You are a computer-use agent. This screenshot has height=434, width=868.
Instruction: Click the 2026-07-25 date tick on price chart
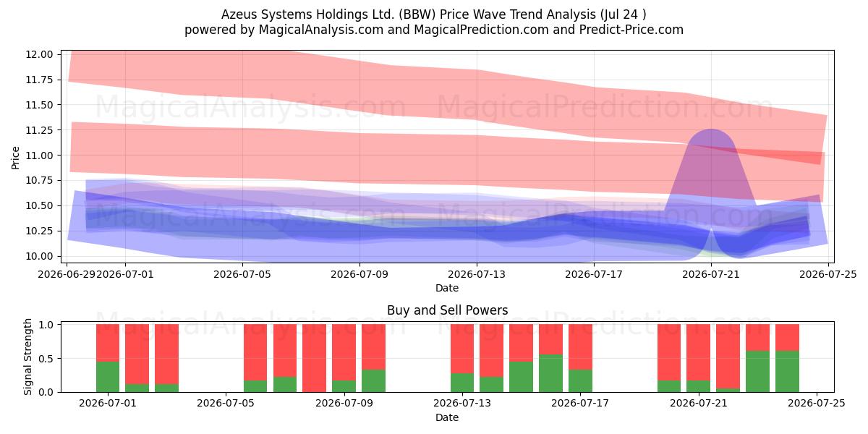(828, 273)
